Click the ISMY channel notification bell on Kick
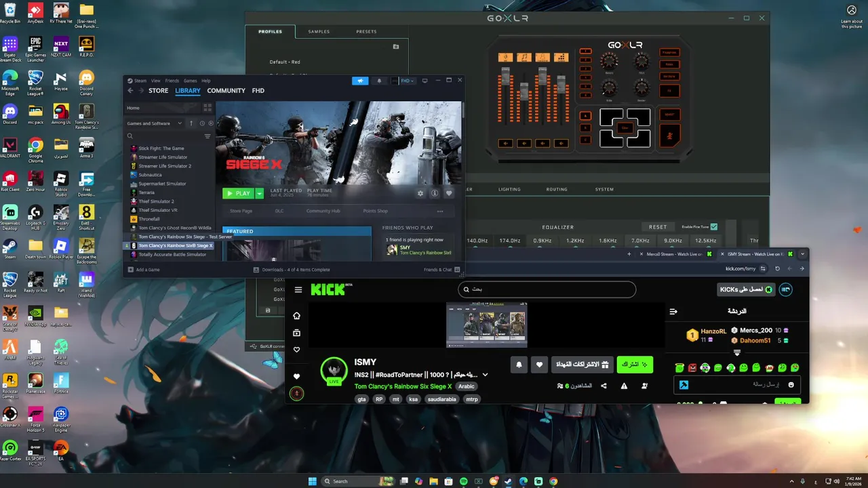 519,365
